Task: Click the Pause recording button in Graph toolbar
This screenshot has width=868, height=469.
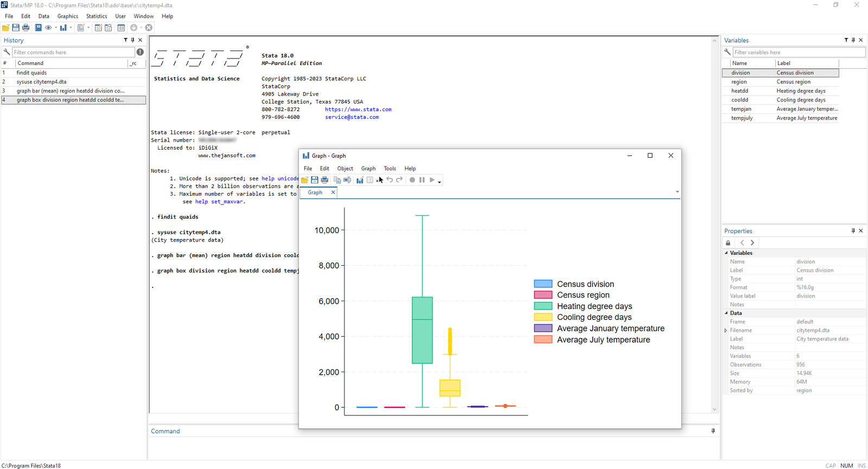Action: 422,180
